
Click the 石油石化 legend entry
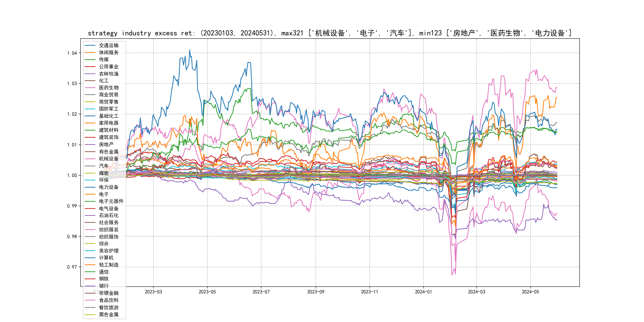click(109, 215)
